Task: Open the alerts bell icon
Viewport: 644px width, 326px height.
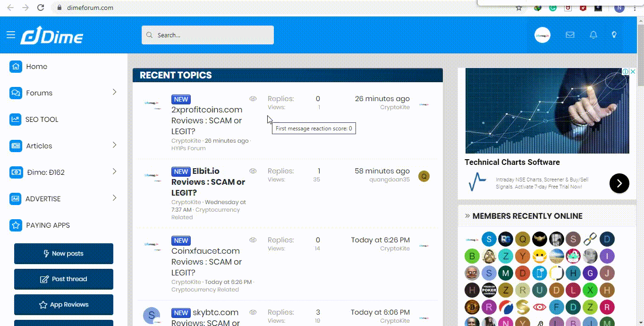Action: pyautogui.click(x=593, y=35)
